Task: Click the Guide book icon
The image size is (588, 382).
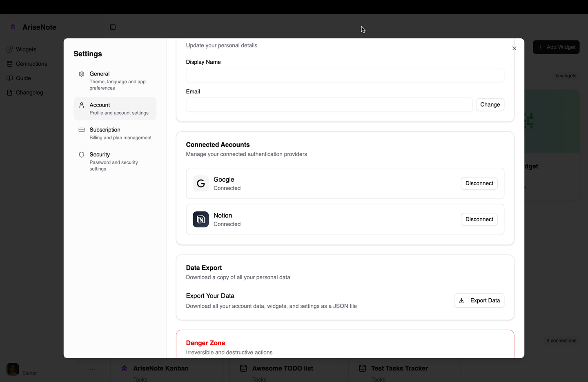Action: point(9,78)
